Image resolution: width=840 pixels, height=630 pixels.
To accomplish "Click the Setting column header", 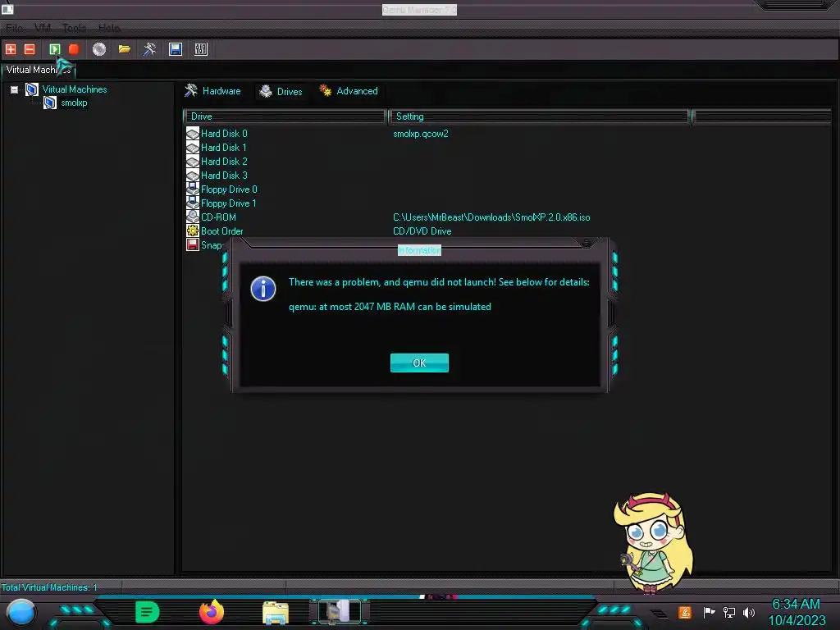I will 538,116.
